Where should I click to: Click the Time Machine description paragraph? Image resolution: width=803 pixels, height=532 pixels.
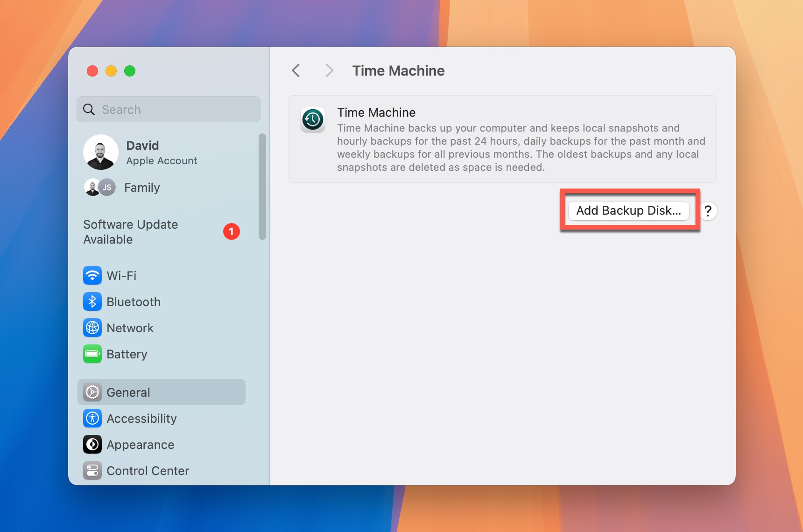(521, 147)
